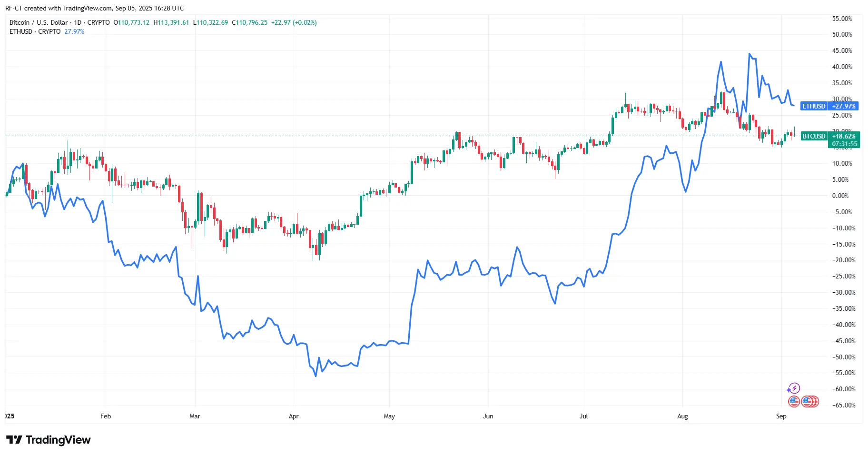Click the Sep label on the time axis

tap(781, 416)
